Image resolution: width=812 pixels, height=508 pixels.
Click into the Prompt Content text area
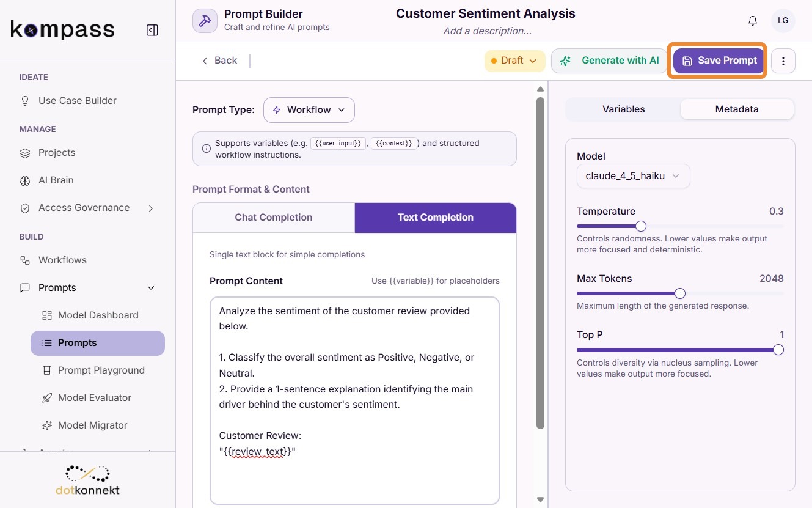tap(354, 401)
